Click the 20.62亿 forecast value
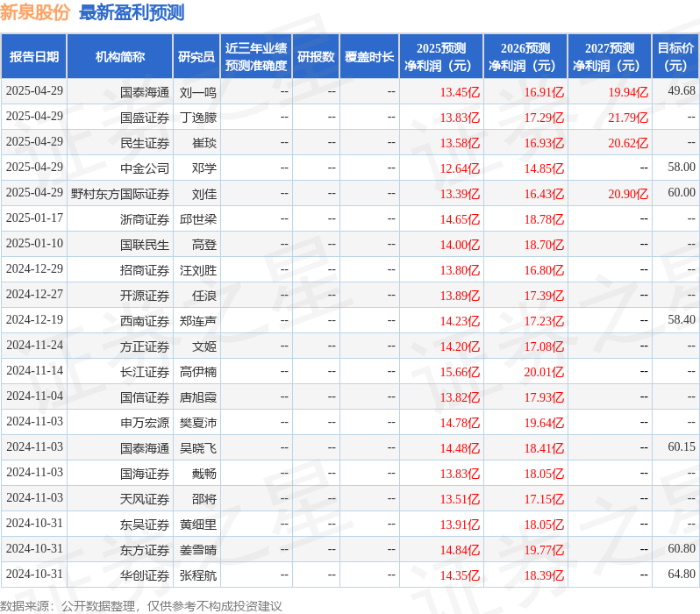 (x=628, y=143)
